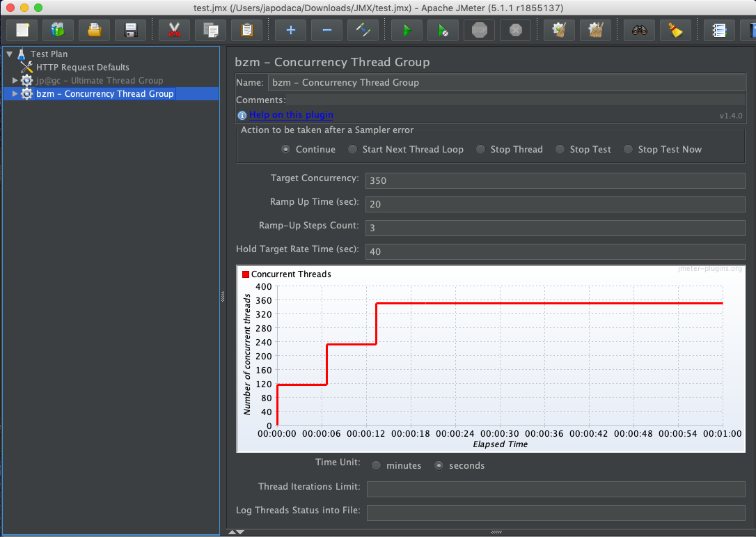Select the Continue radio button

point(286,150)
